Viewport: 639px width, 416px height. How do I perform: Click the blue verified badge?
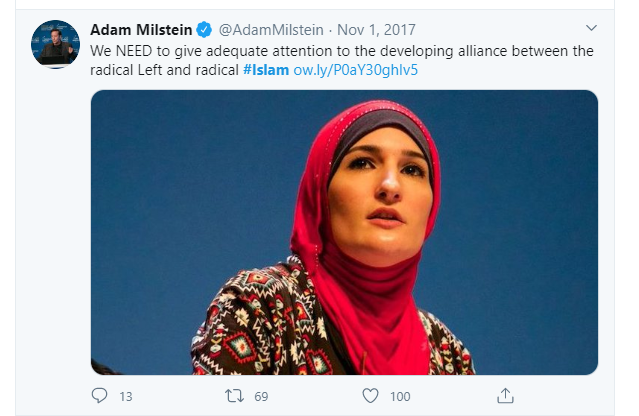point(205,27)
